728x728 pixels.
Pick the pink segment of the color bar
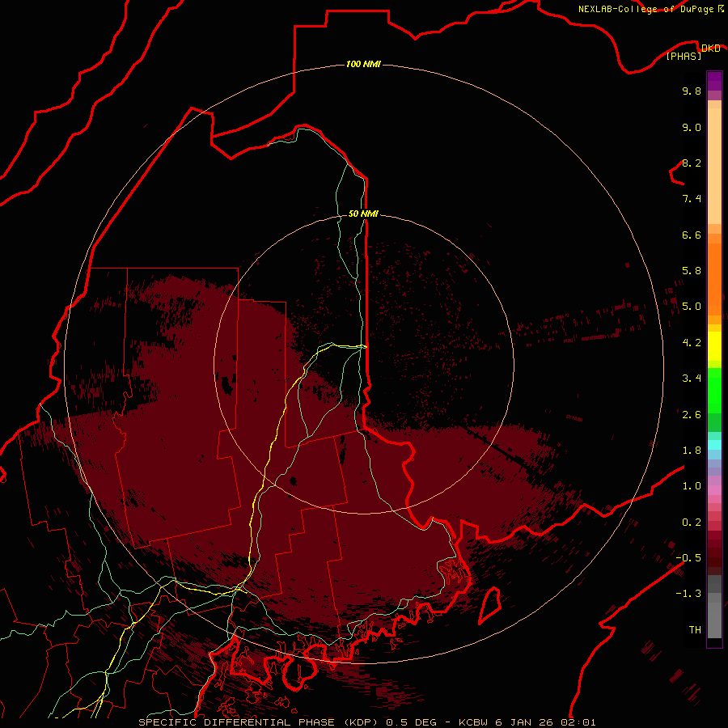(714, 490)
